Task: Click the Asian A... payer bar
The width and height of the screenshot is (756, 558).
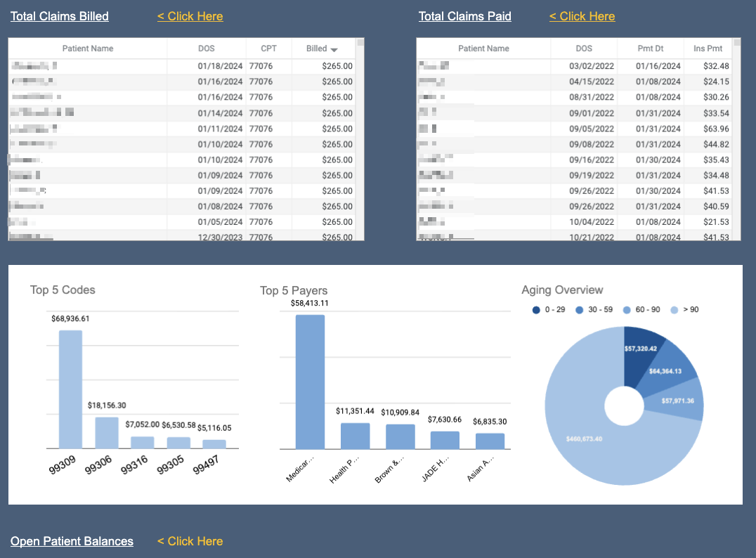Action: (490, 441)
